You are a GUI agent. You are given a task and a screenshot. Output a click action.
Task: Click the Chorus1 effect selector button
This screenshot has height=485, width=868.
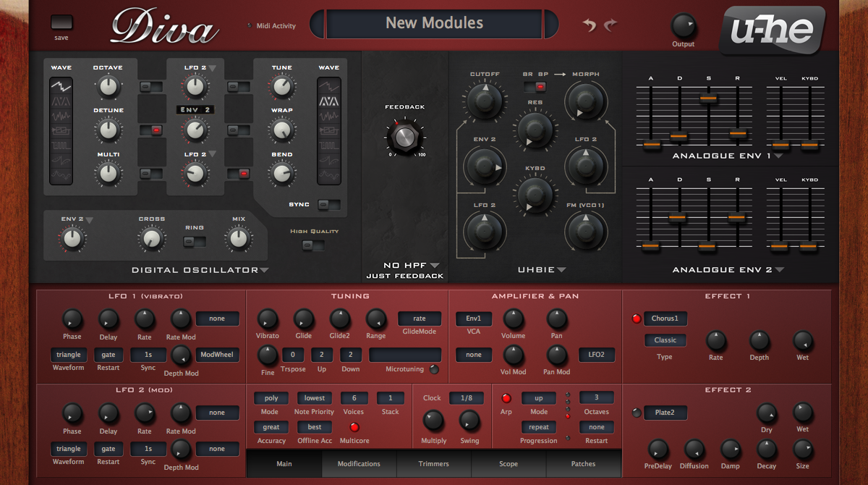(x=665, y=319)
